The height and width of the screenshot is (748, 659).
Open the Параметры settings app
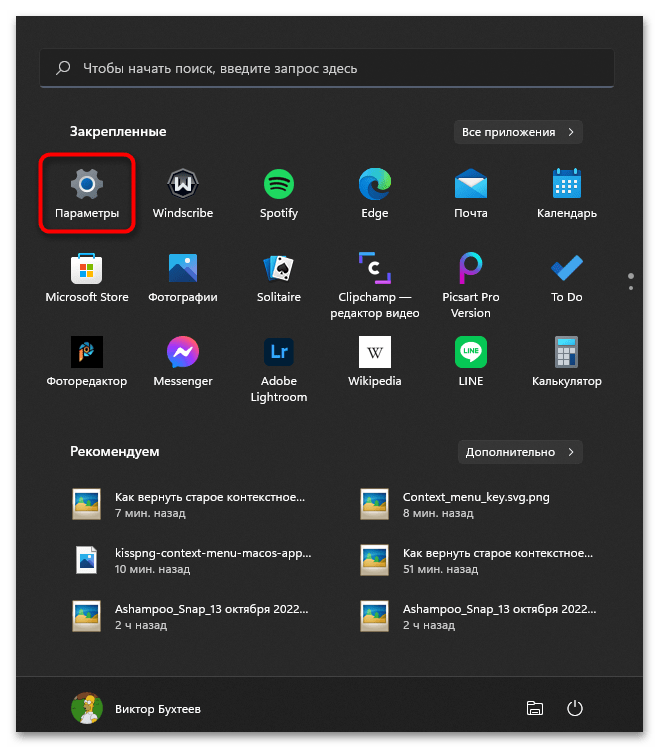(87, 193)
